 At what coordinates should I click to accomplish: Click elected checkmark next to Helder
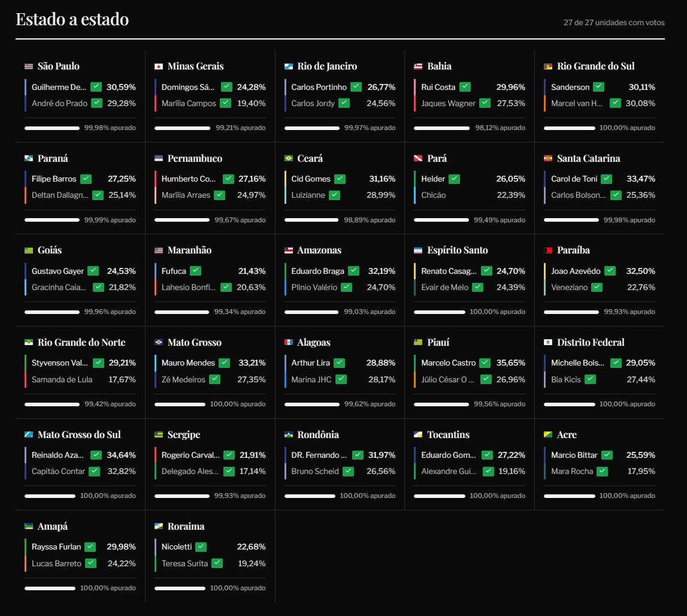click(455, 179)
